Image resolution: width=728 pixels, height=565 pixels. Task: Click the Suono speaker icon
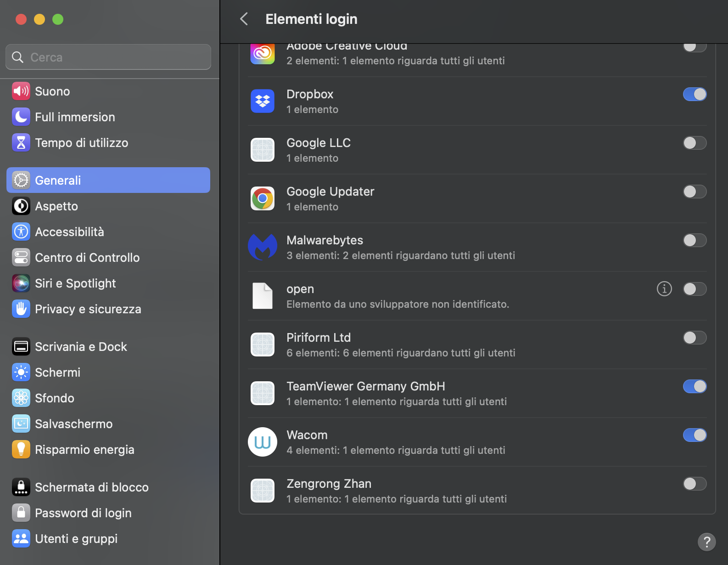tap(21, 91)
